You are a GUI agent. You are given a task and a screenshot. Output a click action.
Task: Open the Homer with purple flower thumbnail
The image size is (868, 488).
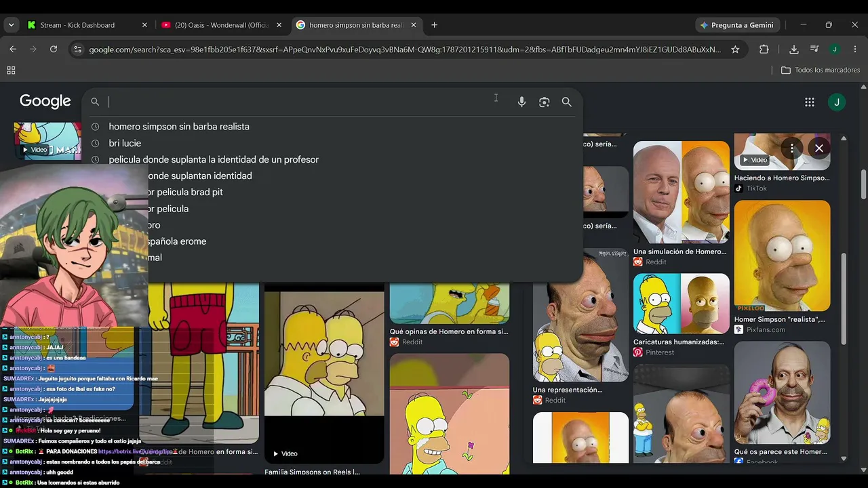click(x=450, y=413)
